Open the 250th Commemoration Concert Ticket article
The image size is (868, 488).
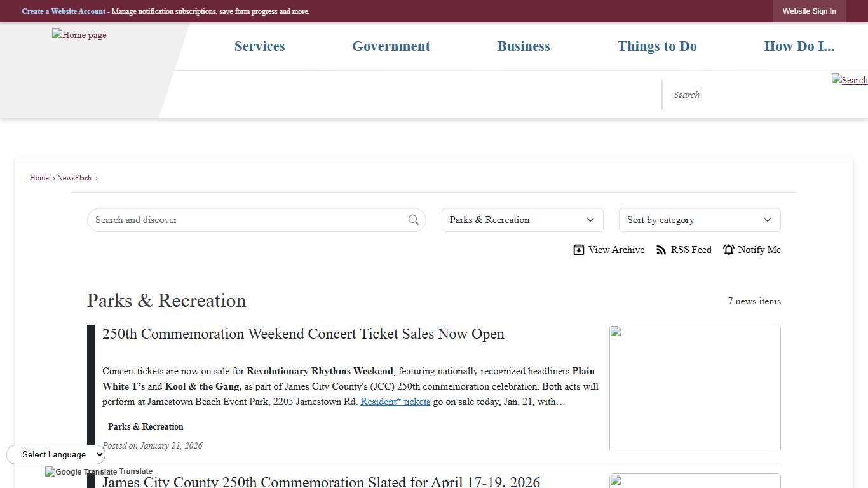(303, 334)
